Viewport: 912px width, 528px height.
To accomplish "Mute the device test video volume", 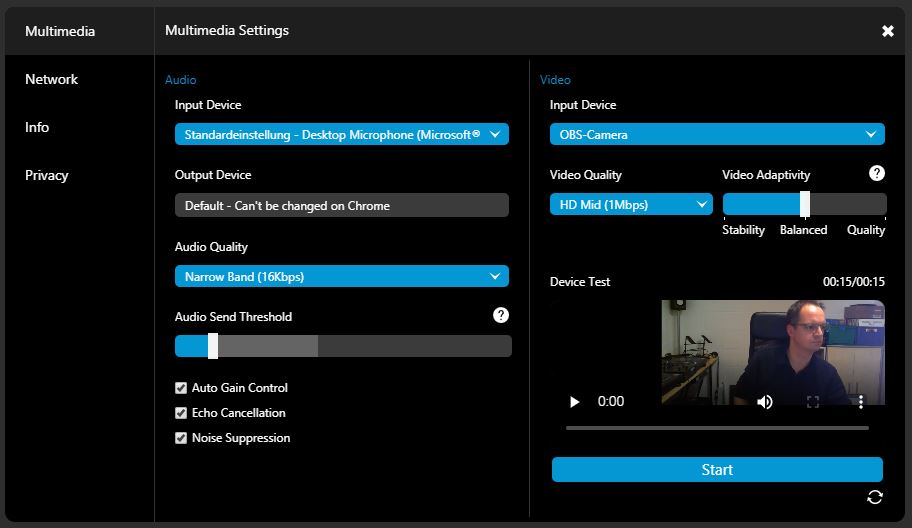I will tap(765, 401).
